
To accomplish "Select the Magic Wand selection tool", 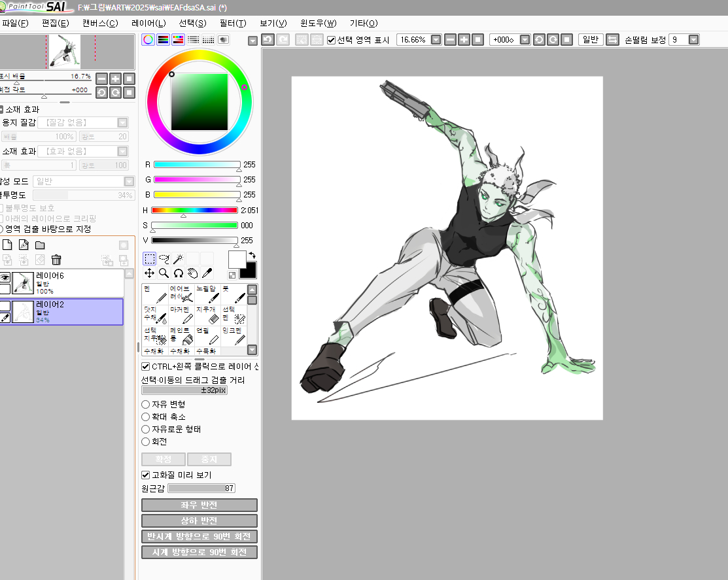I will tap(178, 259).
